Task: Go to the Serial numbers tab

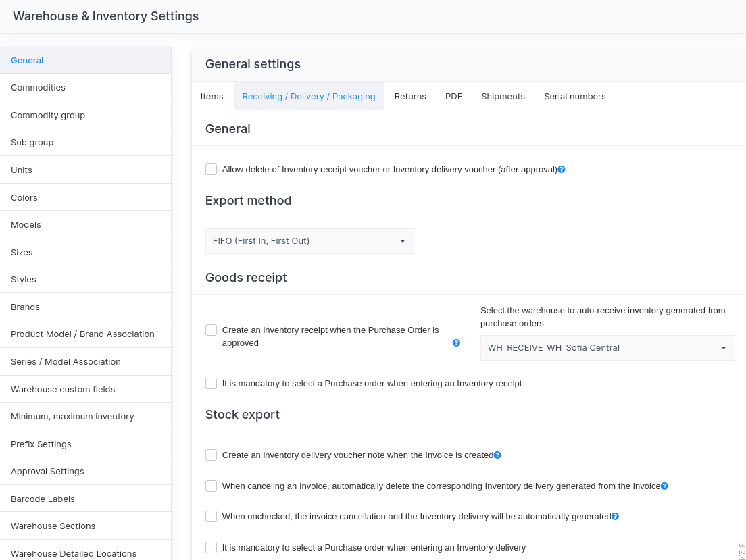Action: point(574,97)
